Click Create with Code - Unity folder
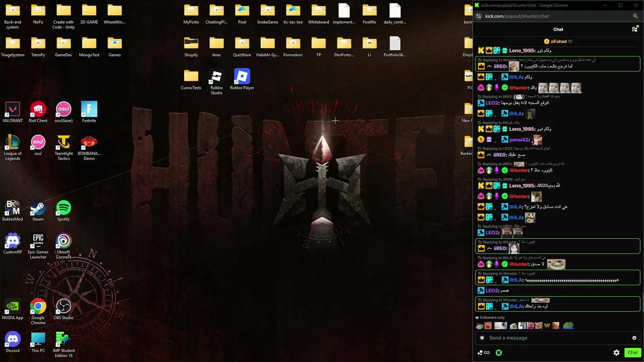 [x=63, y=17]
